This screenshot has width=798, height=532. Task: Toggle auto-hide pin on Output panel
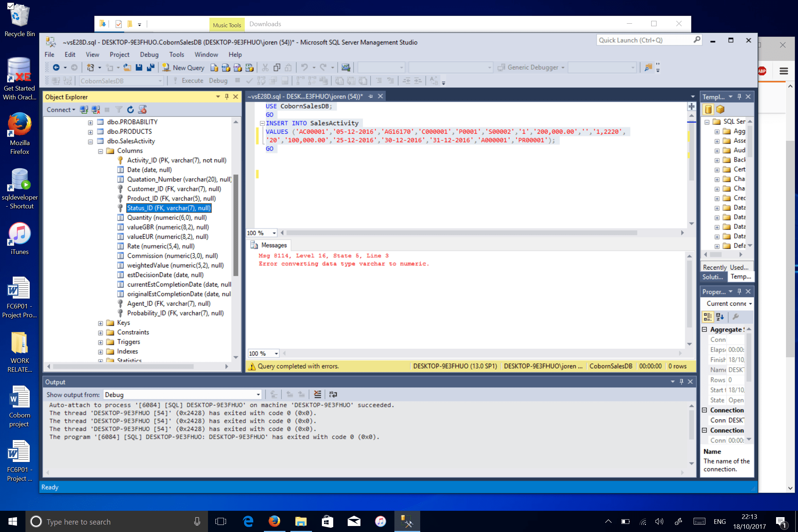pos(681,382)
